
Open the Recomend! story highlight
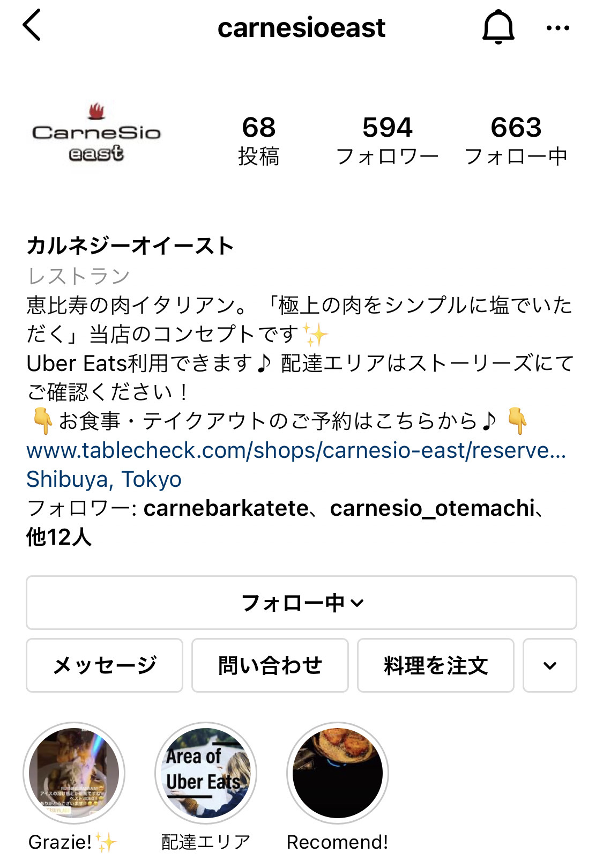pyautogui.click(x=338, y=772)
